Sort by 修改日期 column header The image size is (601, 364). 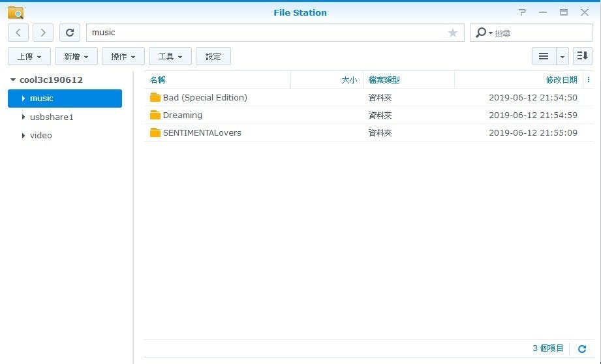click(x=562, y=80)
